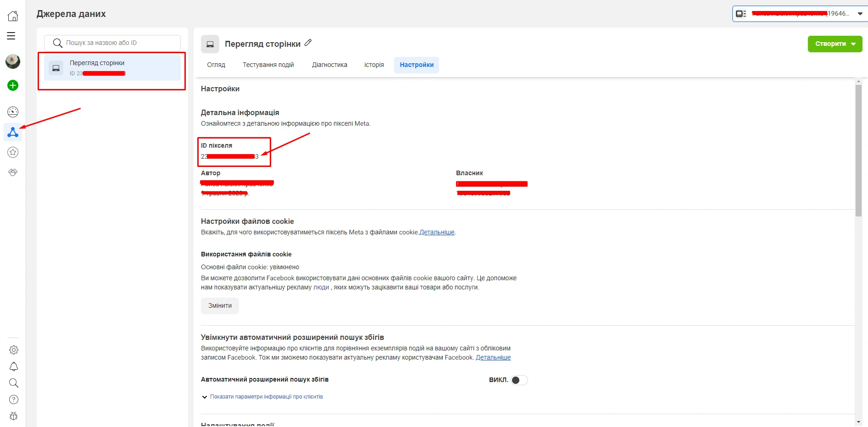Click the notifications bell icon
This screenshot has height=427, width=868.
coord(14,366)
